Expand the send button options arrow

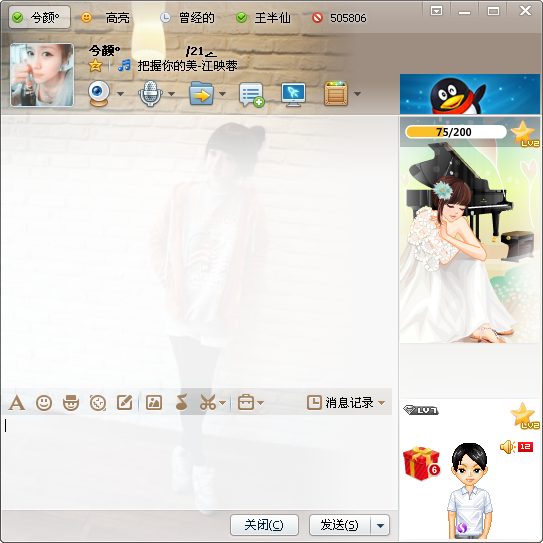[380, 525]
